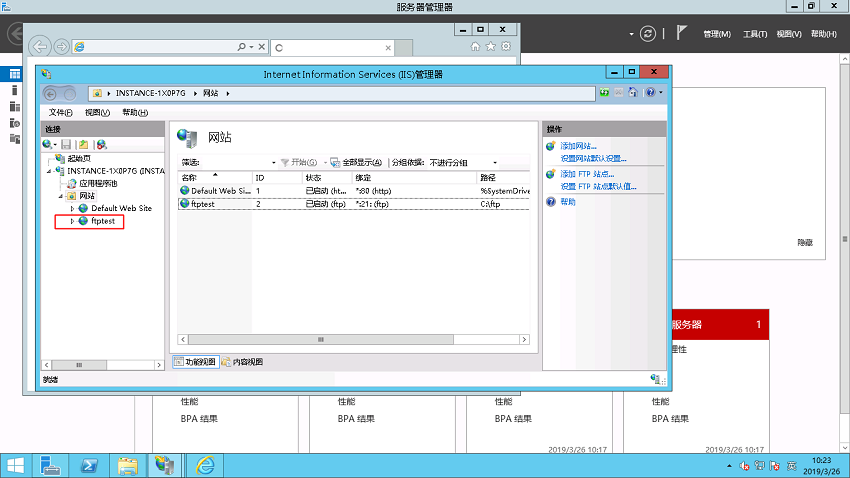Click the globe icon beside 添加 FTP 站点

(551, 174)
